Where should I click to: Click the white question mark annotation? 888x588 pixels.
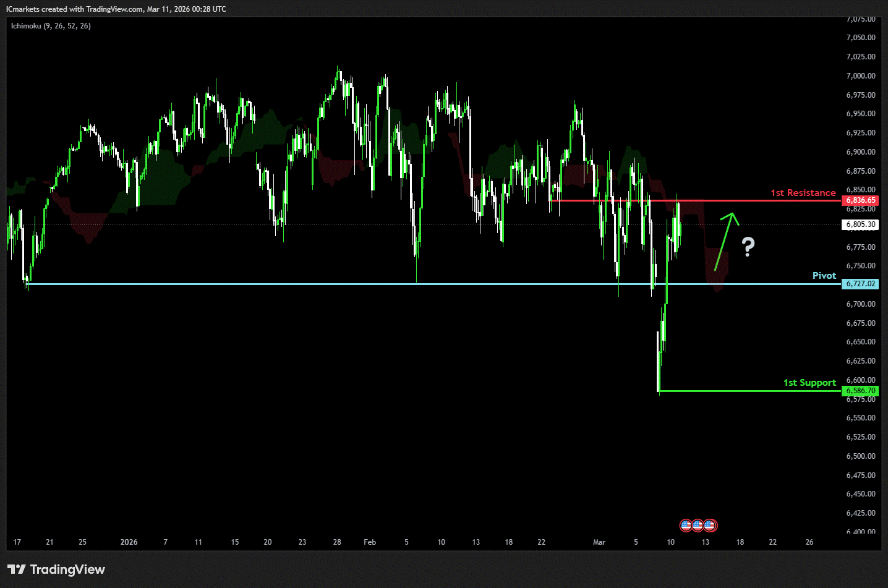[748, 247]
